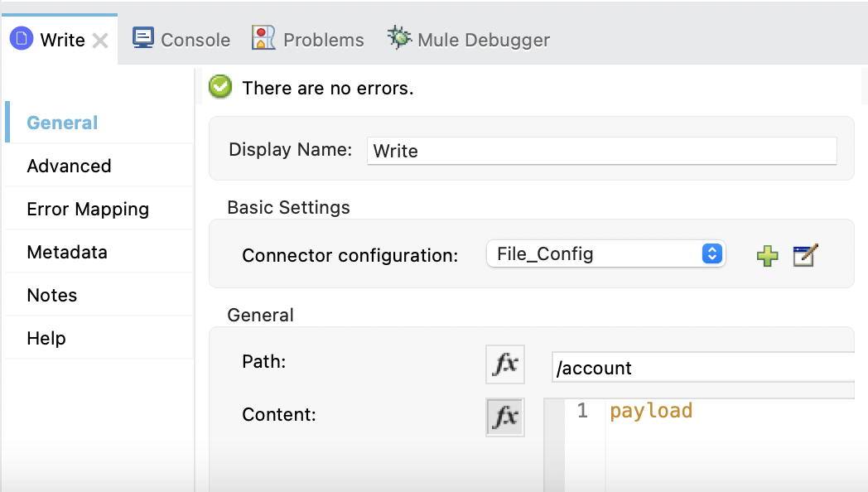Open the Advanced section
The width and height of the screenshot is (868, 492).
[69, 166]
